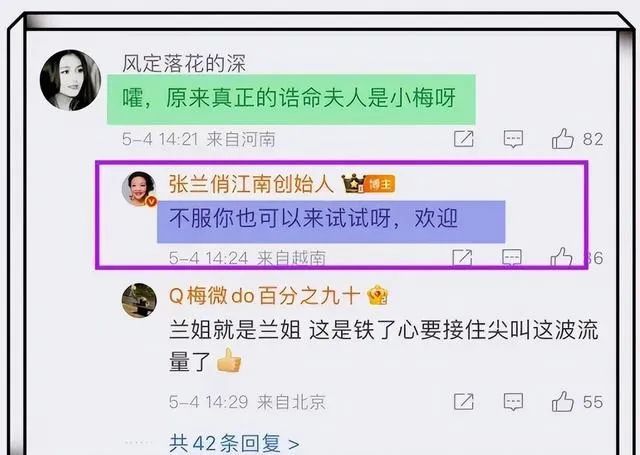Tap the 博主 badge label
Image resolution: width=640 pixels, height=455 pixels.
coord(380,184)
